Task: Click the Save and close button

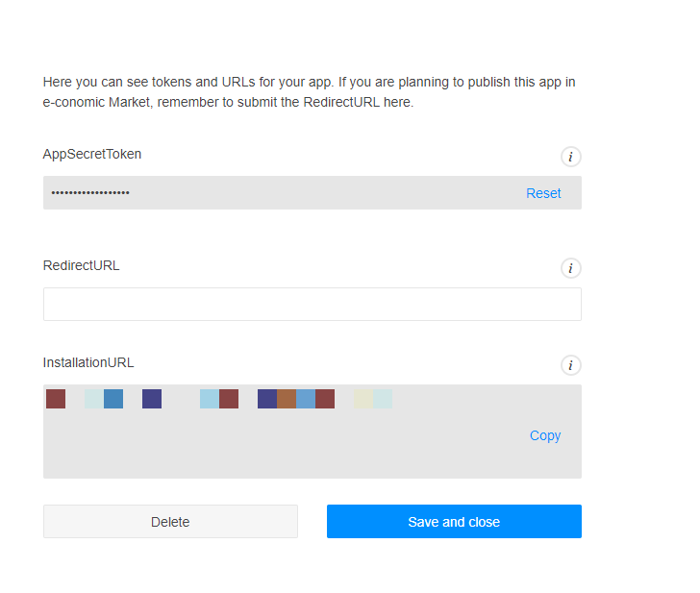Action: point(454,522)
